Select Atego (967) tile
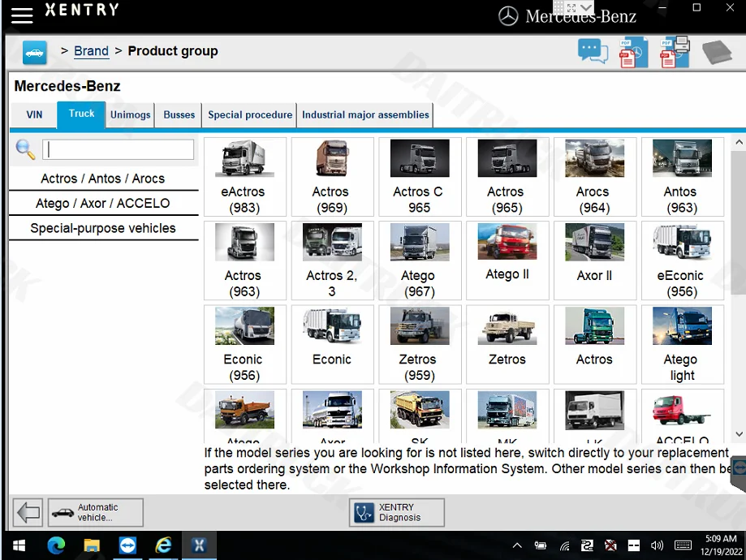The height and width of the screenshot is (560, 746). pyautogui.click(x=420, y=261)
